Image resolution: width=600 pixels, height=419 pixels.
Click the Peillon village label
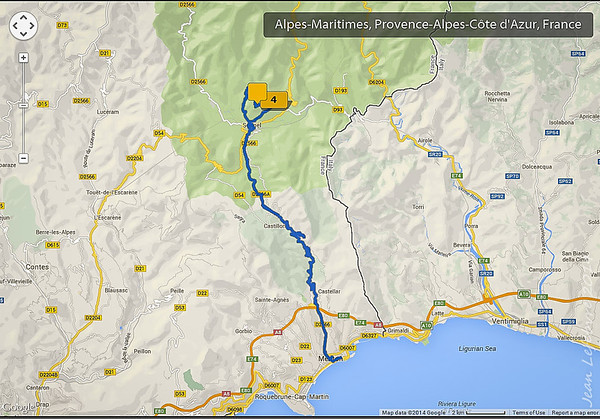(x=142, y=351)
